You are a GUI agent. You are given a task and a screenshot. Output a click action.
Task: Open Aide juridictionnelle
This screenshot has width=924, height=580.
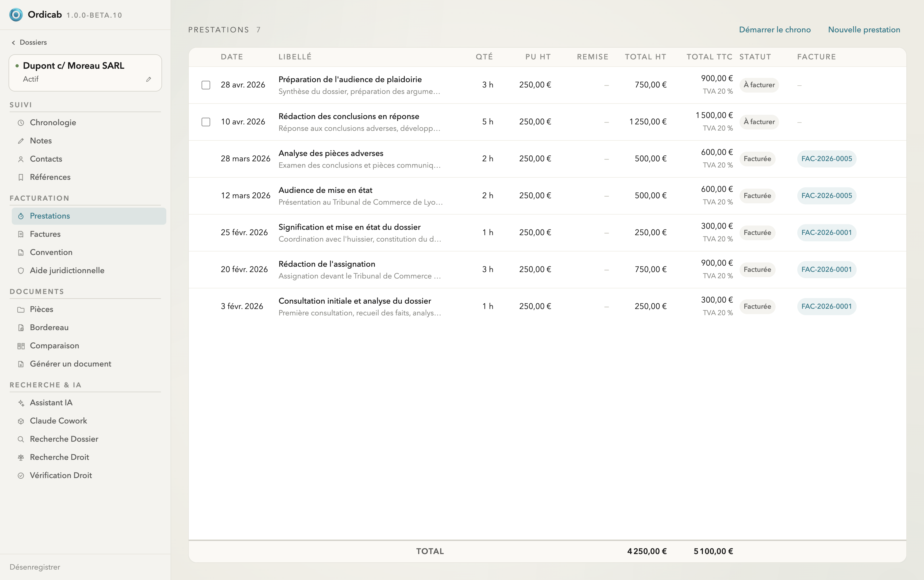[89, 270]
